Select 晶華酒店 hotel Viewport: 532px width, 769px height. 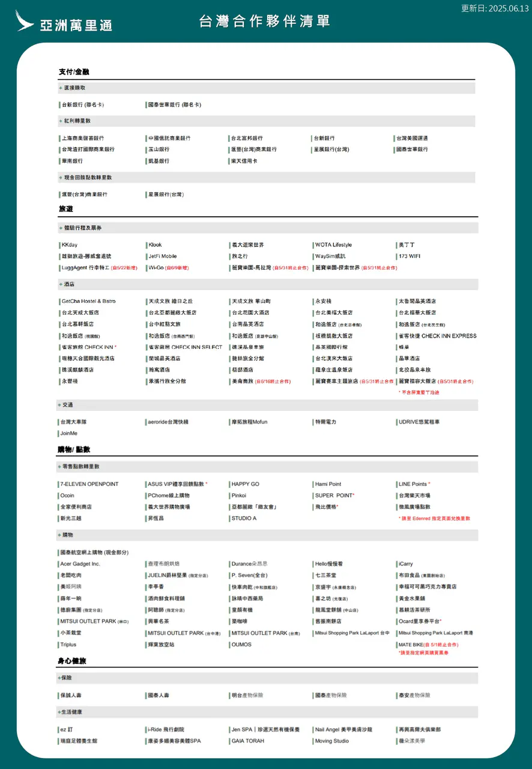coord(410,359)
